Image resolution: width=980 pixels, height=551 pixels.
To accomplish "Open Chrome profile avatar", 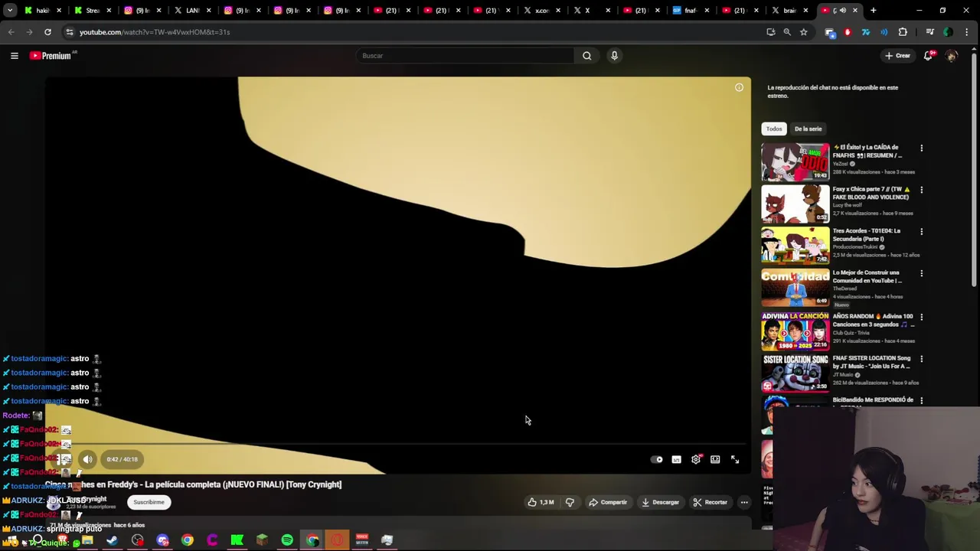I will [949, 32].
